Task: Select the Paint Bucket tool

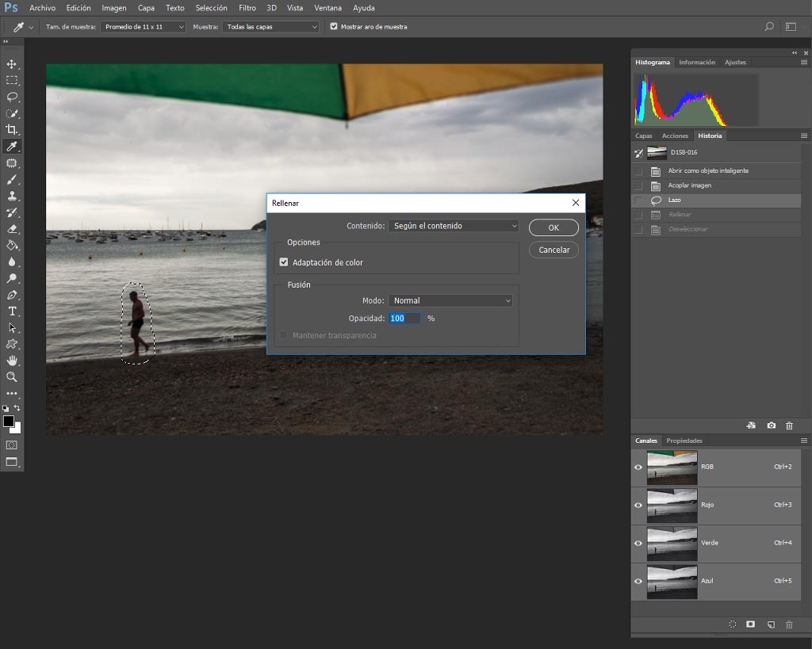Action: click(11, 246)
